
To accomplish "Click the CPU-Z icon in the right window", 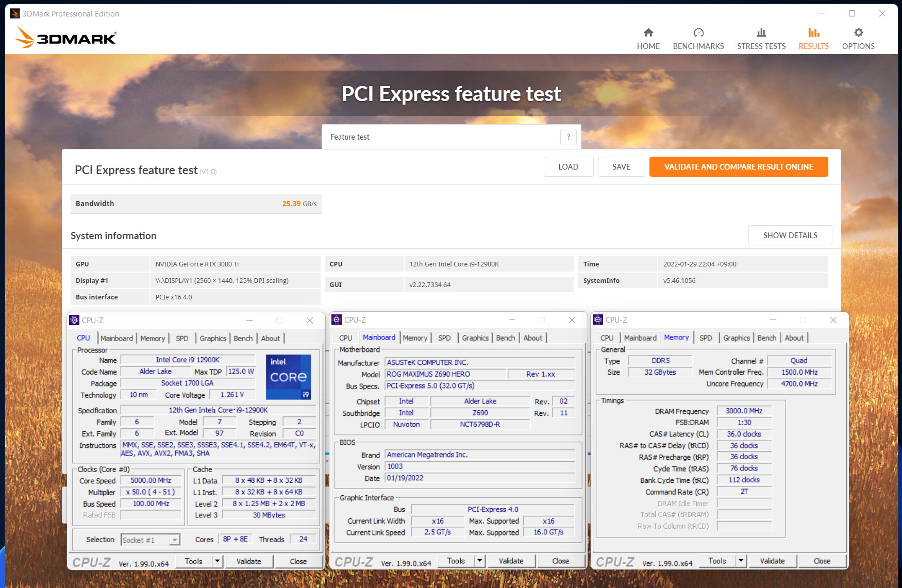I will coord(598,320).
